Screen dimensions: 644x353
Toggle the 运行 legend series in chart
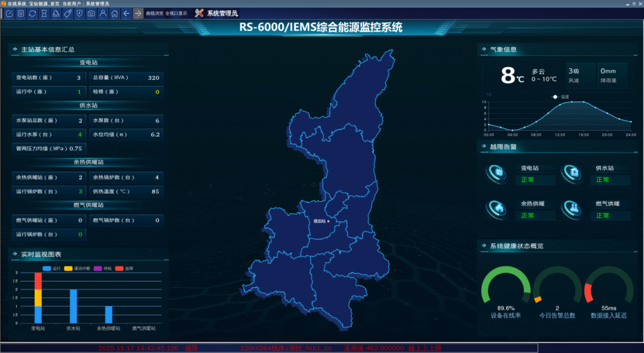[51, 268]
